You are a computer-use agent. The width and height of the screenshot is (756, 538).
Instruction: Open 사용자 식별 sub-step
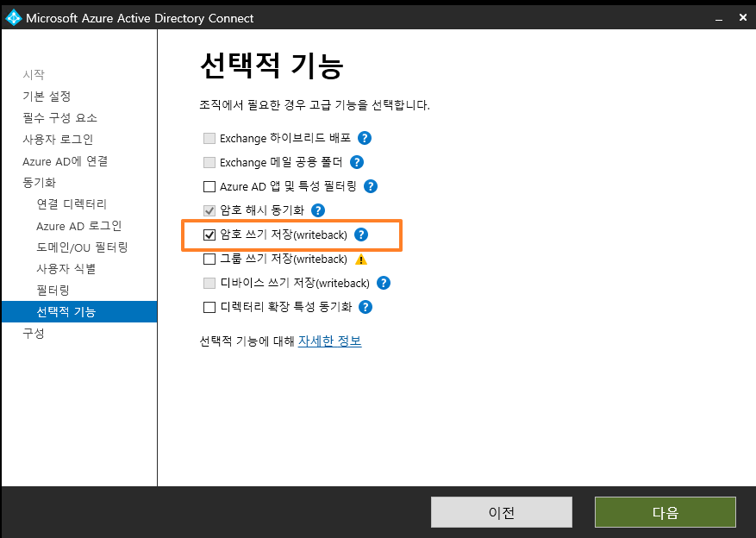tap(66, 268)
